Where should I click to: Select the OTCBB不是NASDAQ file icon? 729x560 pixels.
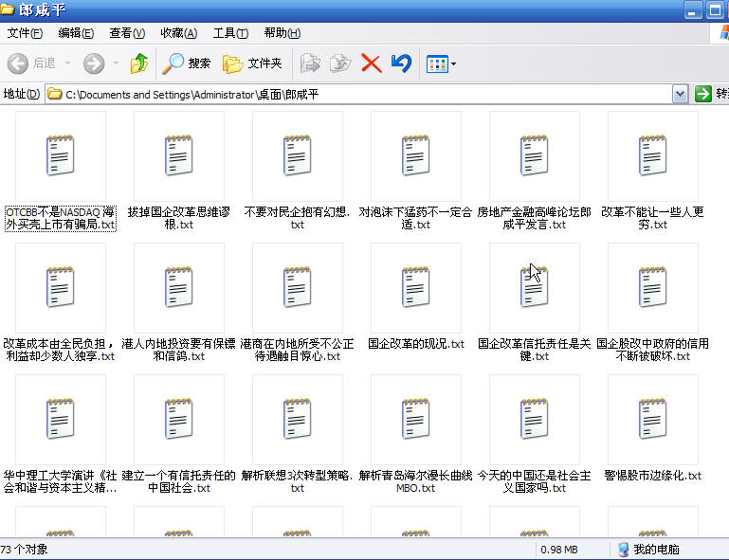point(61,155)
